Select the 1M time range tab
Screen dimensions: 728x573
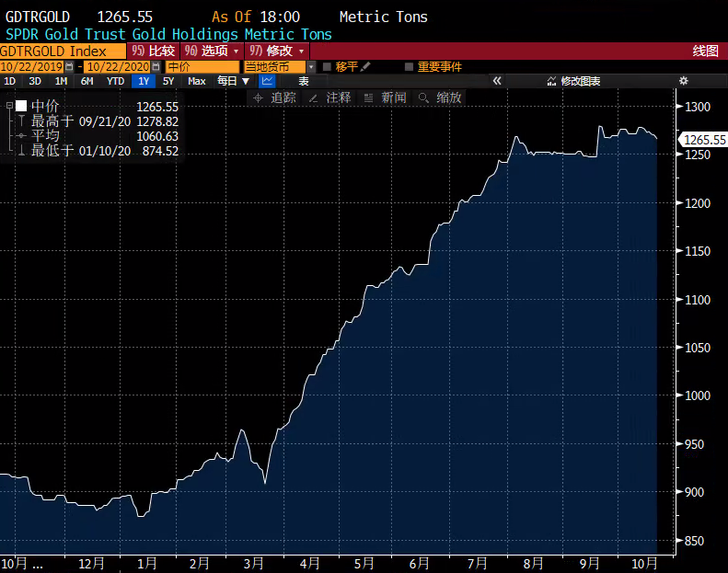click(x=62, y=81)
